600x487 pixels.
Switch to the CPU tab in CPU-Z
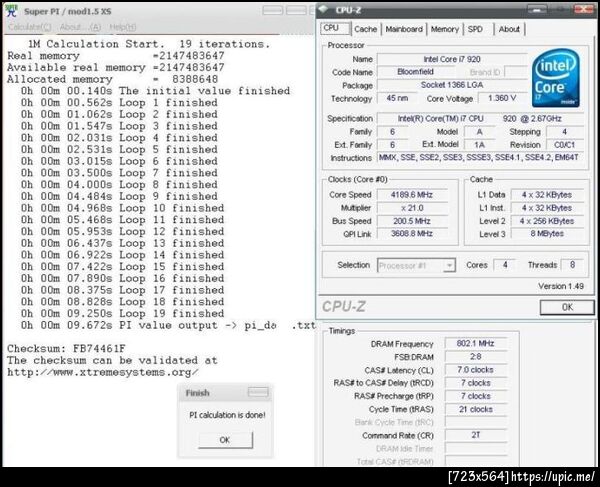click(x=334, y=28)
